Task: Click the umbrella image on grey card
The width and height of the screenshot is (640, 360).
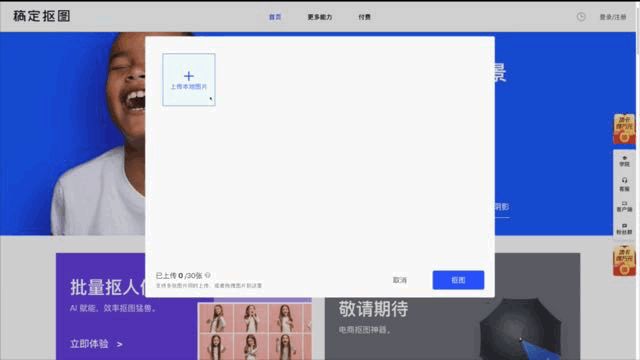Action: pyautogui.click(x=520, y=329)
